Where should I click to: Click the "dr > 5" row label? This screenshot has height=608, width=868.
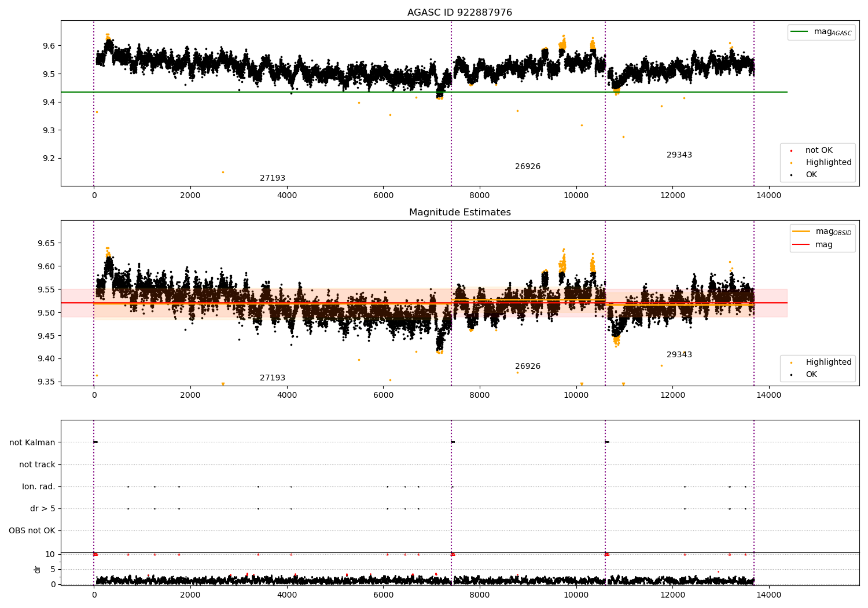(x=43, y=508)
